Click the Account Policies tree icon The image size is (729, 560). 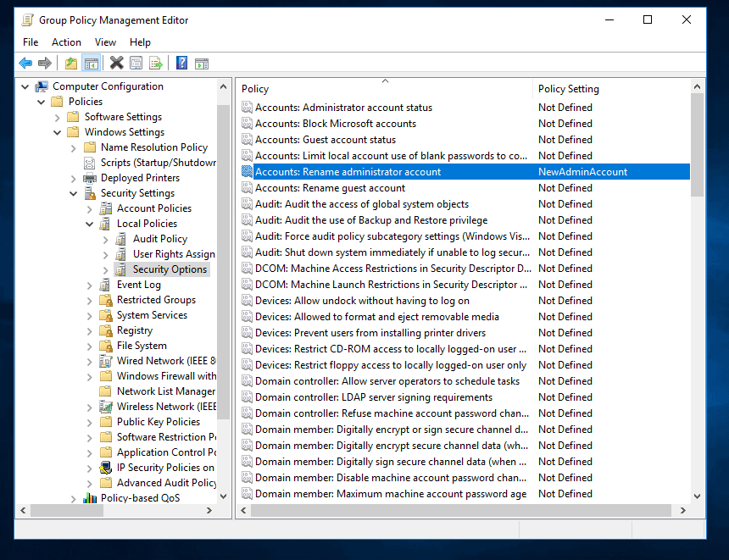click(x=106, y=208)
